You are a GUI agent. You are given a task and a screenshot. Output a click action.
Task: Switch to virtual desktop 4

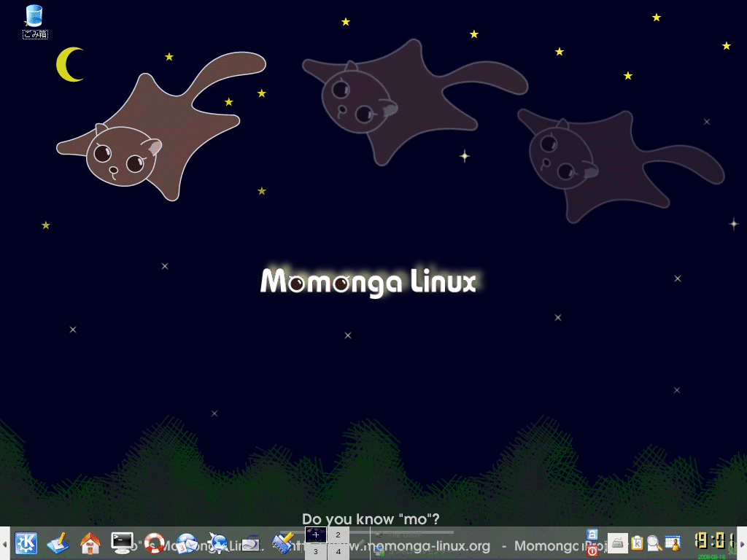[x=338, y=551]
